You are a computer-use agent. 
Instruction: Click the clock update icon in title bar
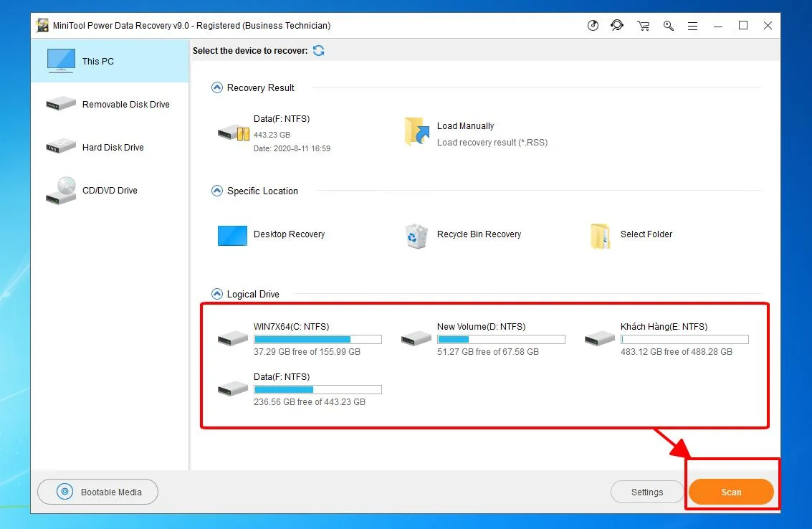tap(593, 25)
